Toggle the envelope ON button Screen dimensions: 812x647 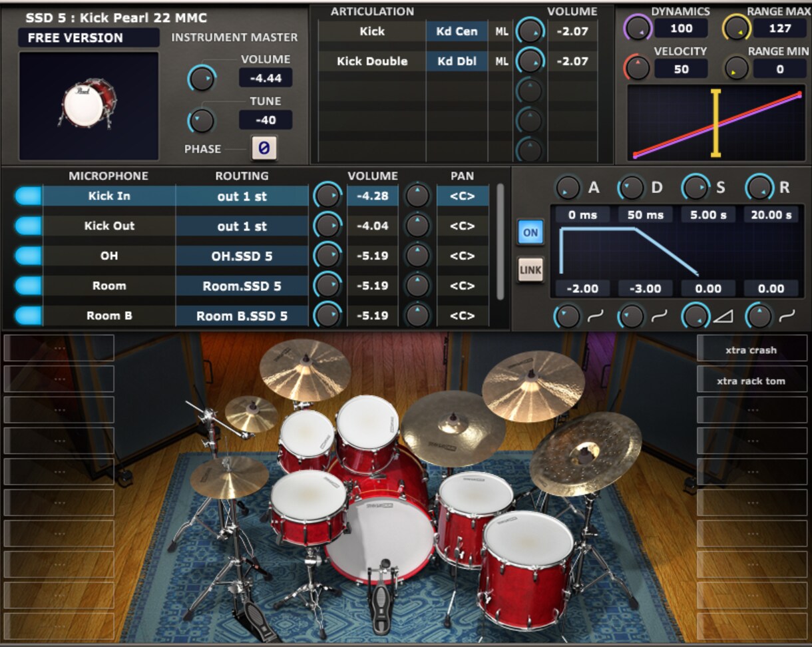coord(530,233)
